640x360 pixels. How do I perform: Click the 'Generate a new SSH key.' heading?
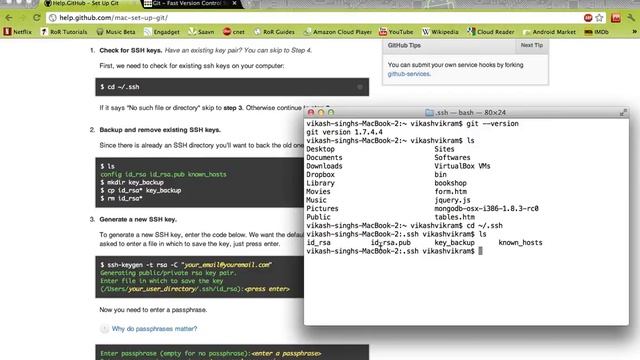coord(138,219)
